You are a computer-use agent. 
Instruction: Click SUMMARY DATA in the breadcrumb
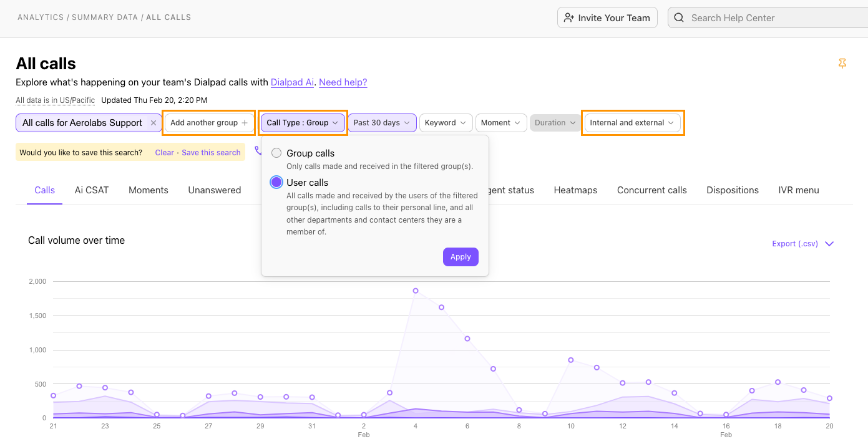(x=105, y=17)
